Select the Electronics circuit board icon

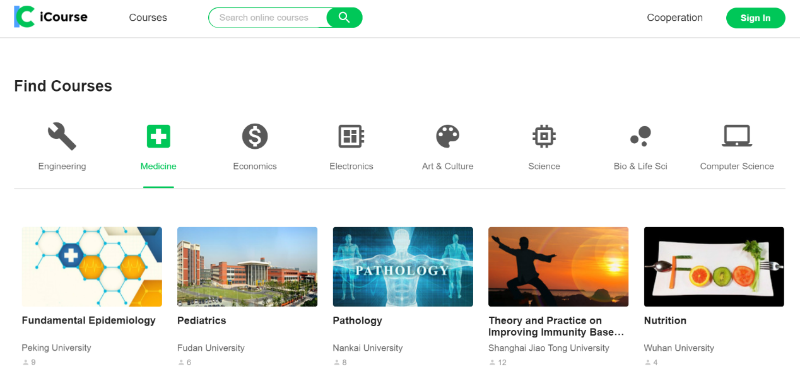[x=351, y=136]
